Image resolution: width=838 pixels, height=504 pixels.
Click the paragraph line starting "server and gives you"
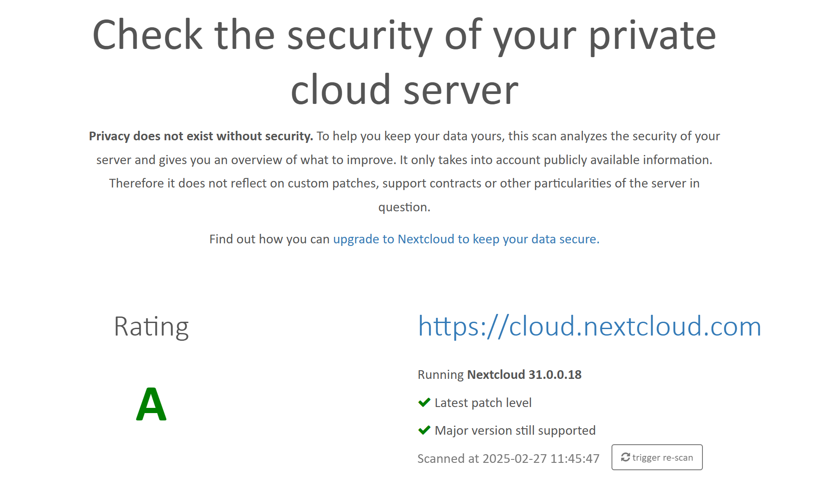(x=404, y=160)
